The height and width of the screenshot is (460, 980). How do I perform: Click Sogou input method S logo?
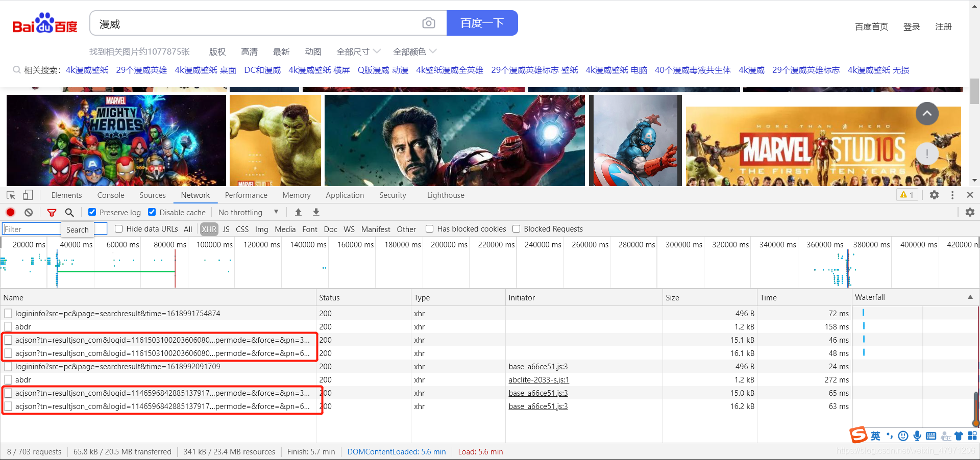(x=859, y=435)
